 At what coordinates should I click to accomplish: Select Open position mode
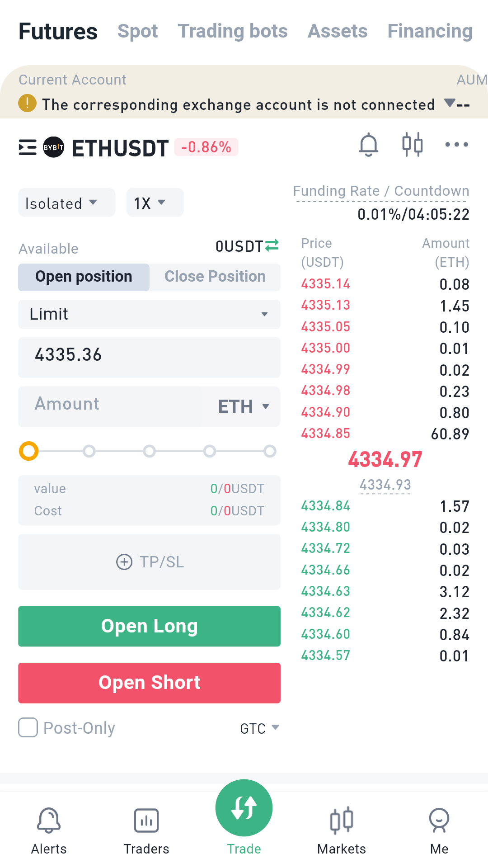click(84, 277)
